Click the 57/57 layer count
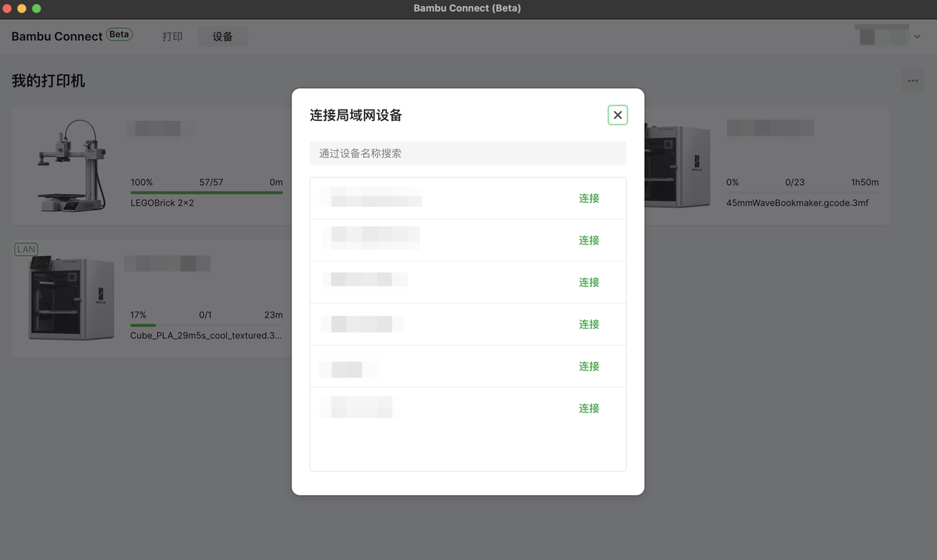The height and width of the screenshot is (560, 937). coord(211,183)
